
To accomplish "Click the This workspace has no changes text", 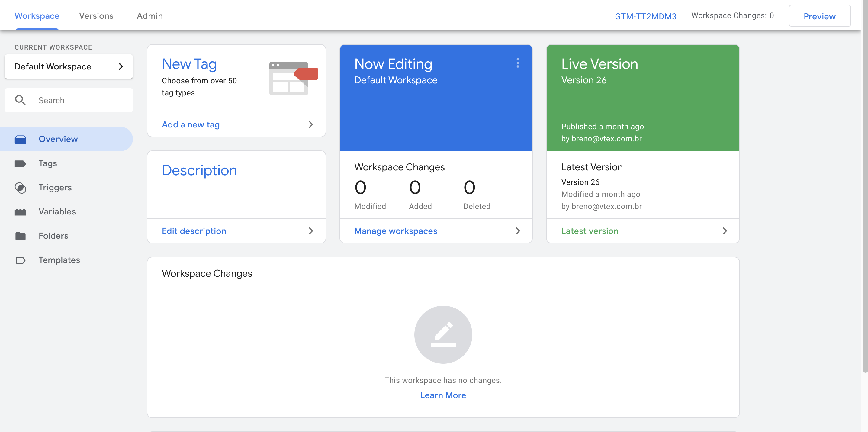I will point(443,380).
